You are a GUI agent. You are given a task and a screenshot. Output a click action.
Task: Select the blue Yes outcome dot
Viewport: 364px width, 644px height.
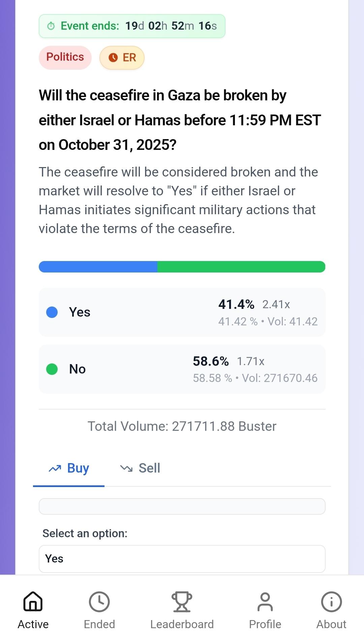pos(52,312)
